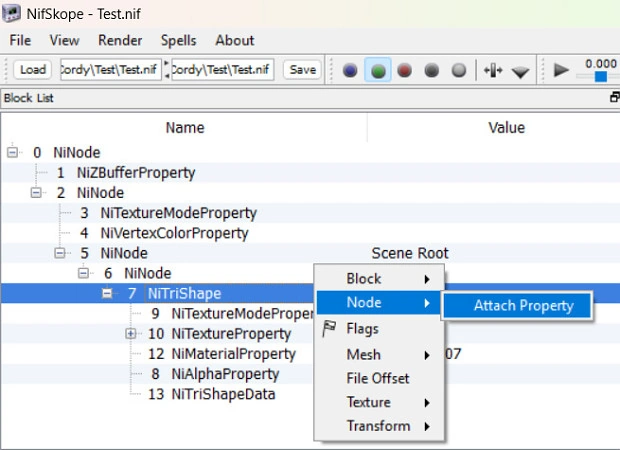
Task: Click the Block List panel title
Action: pos(28,98)
